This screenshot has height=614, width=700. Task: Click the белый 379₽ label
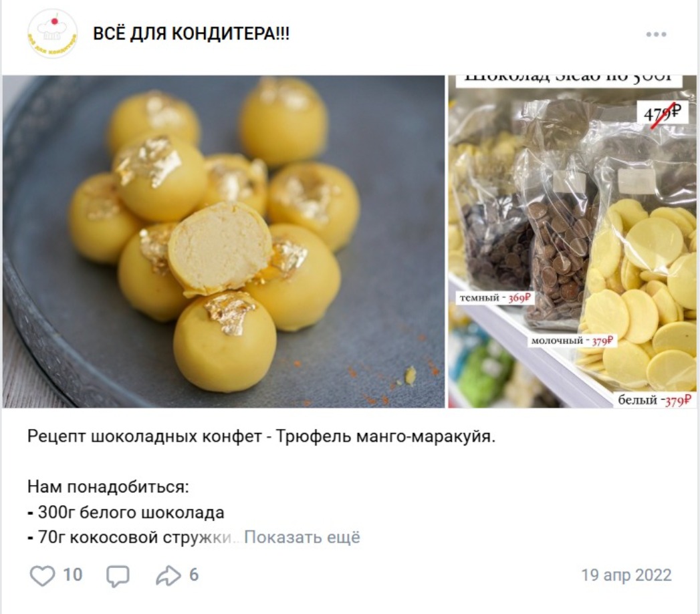(654, 400)
